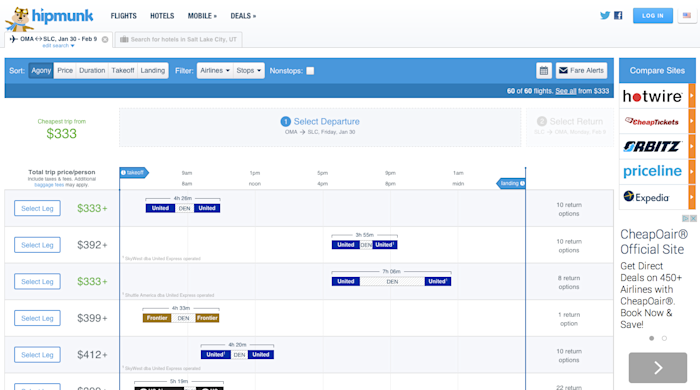Close the OMA-SLC search tab
The image size is (700, 390).
(105, 39)
